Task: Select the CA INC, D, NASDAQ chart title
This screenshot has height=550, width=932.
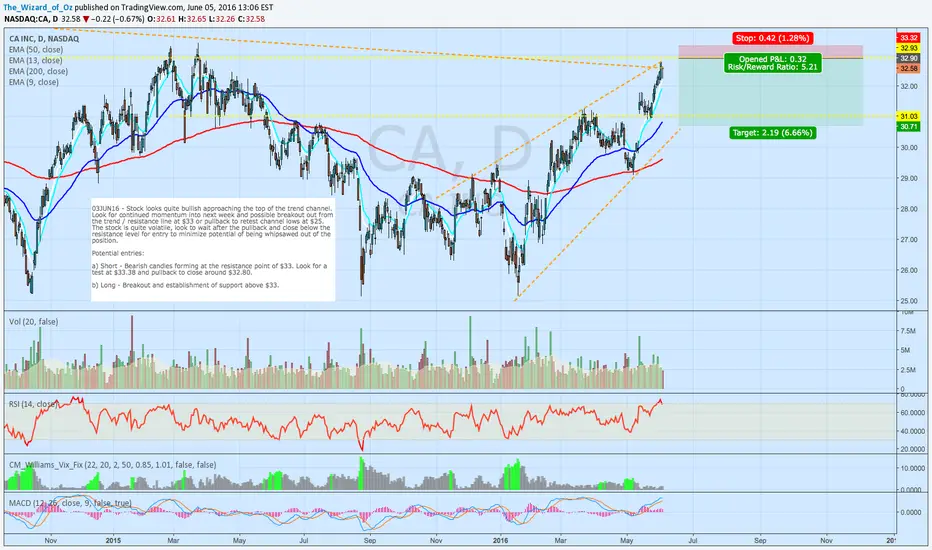Action: coord(44,39)
